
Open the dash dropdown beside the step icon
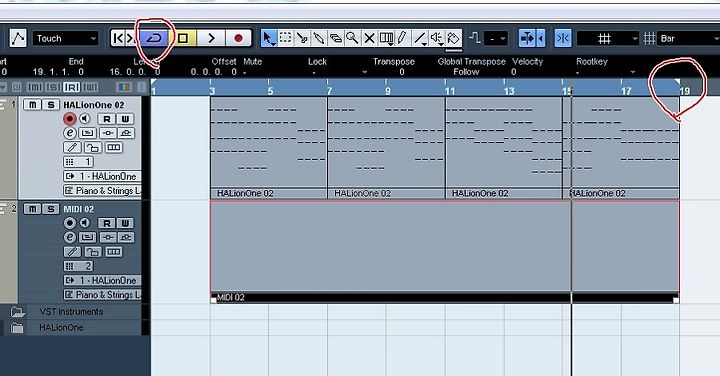coord(496,38)
